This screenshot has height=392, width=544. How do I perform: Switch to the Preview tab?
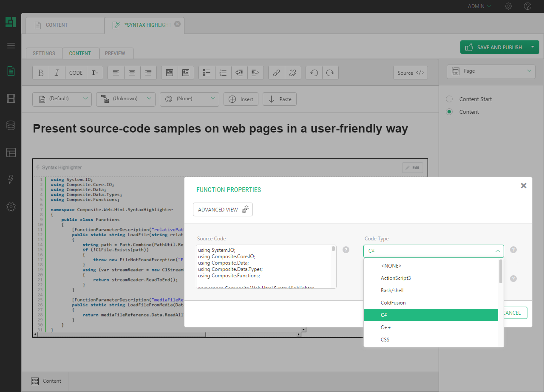tap(115, 54)
